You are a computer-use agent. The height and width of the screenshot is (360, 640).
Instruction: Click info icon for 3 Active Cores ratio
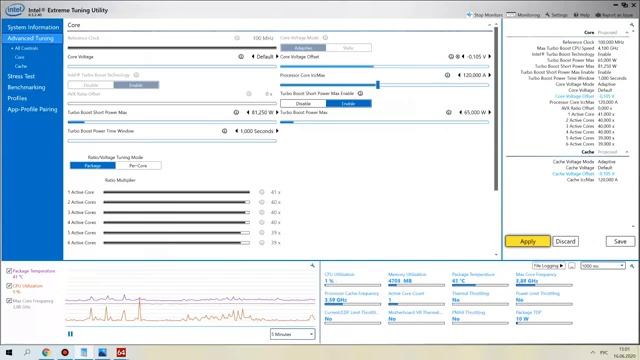click(262, 212)
